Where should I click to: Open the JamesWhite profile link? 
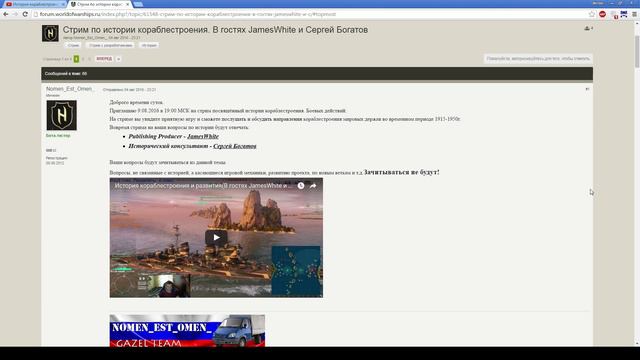pos(203,136)
